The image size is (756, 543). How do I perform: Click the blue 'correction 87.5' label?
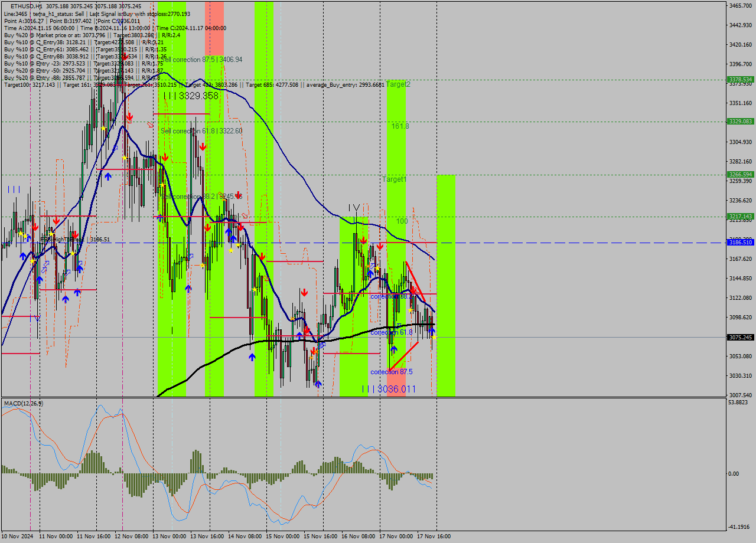[x=391, y=372]
